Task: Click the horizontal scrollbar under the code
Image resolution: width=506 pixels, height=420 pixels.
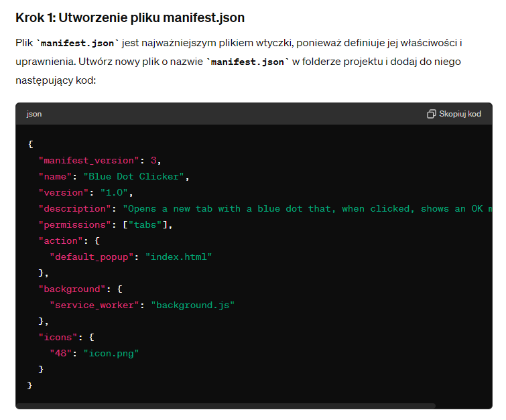Action: click(228, 406)
